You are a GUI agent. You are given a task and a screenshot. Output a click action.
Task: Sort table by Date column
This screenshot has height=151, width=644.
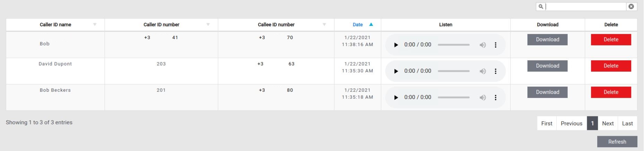358,25
